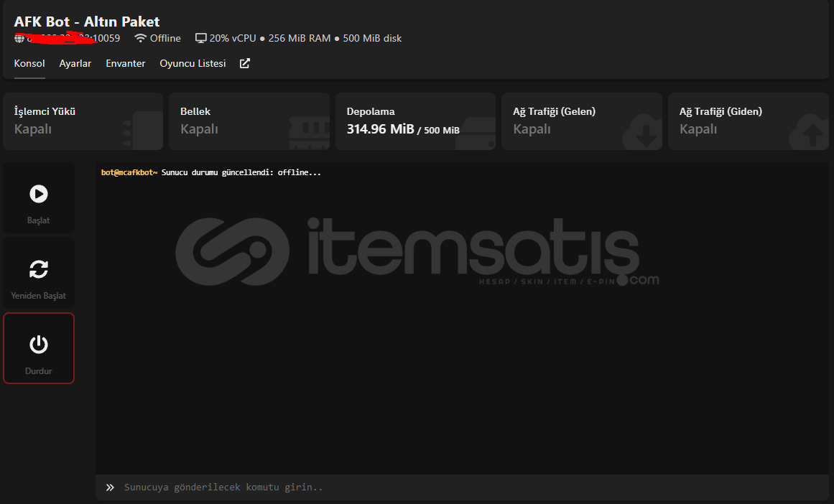Select the Bellek stat card
Viewport: 834px width, 504px height.
tap(249, 121)
